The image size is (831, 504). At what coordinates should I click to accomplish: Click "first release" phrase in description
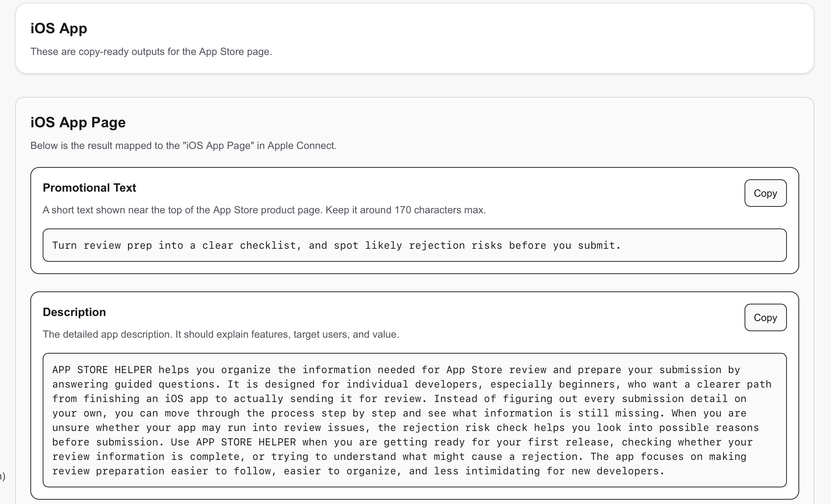coord(568,442)
